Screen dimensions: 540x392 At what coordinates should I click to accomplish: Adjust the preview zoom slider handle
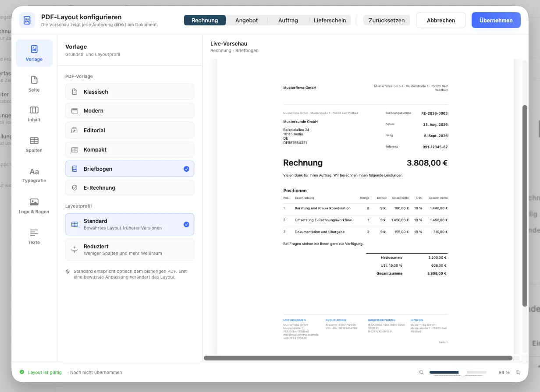click(462, 372)
